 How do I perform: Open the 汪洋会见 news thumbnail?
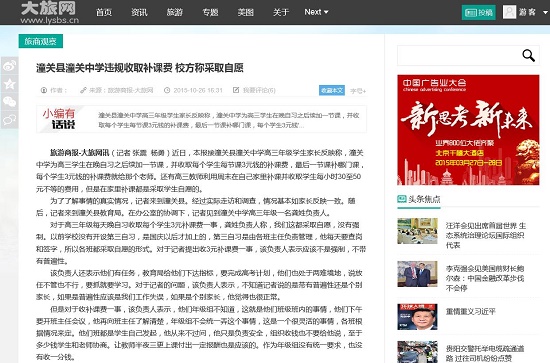417,231
